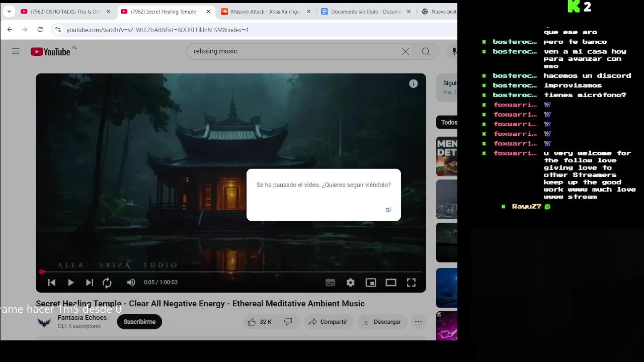Close the Massive Attack tab

pos(308,12)
